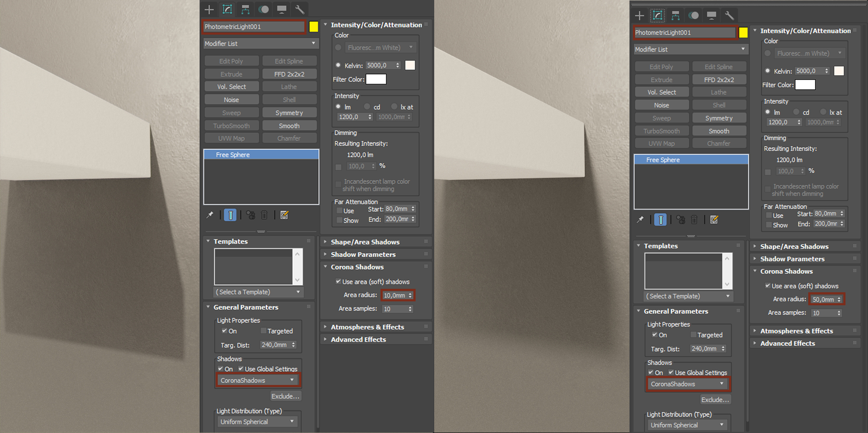Screen dimensions: 868x433
Task: Enable Far Attenuation Show checkbox in right panel
Action: (769, 225)
